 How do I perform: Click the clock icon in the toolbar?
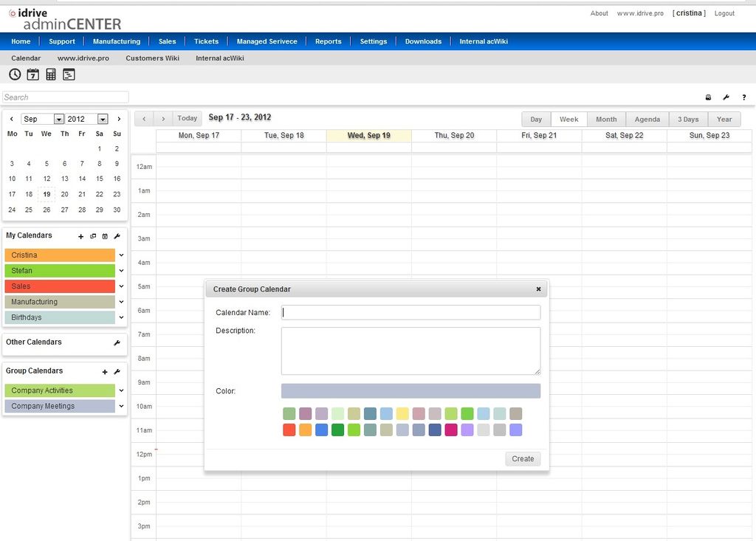click(x=15, y=74)
